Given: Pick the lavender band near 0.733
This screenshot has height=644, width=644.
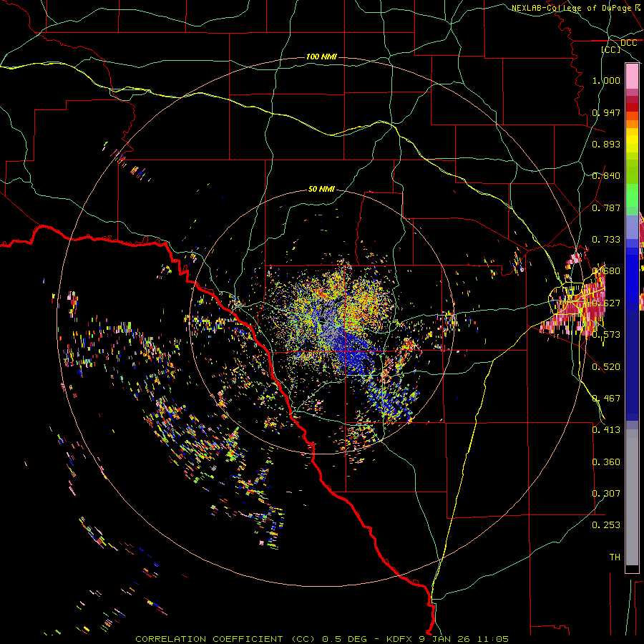Looking at the screenshot, I should (x=632, y=227).
